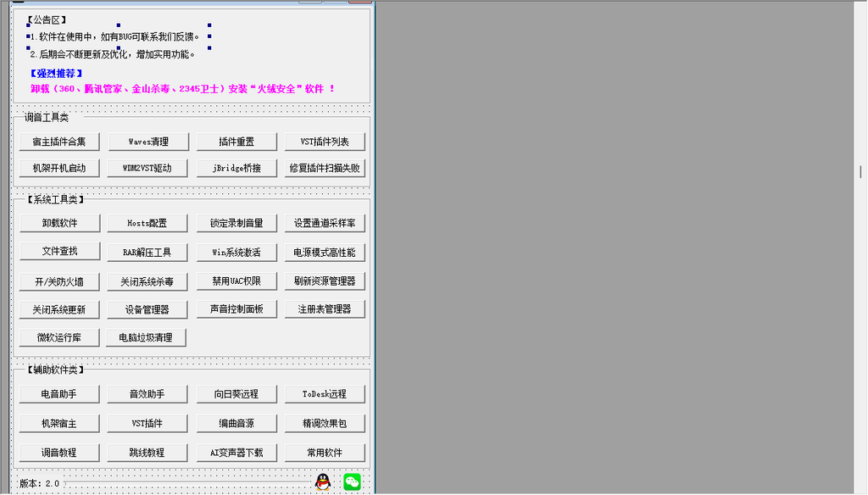
Task: Click the magenta 火绒安全 recommendation text
Action: tap(183, 89)
